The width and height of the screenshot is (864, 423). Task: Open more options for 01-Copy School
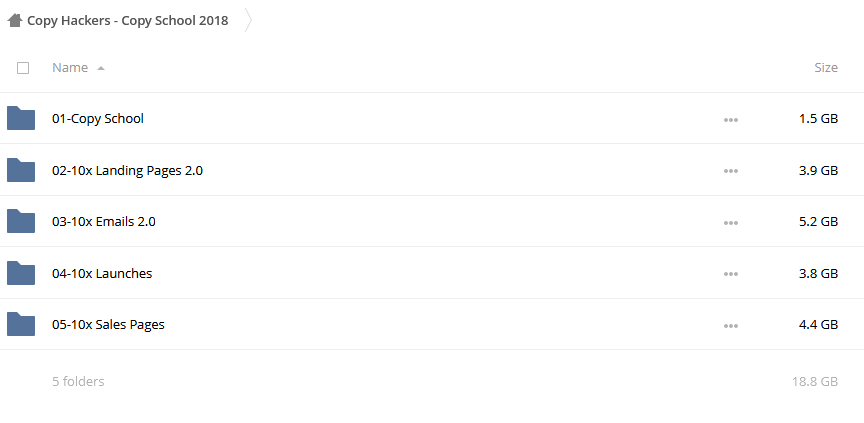[x=731, y=120]
